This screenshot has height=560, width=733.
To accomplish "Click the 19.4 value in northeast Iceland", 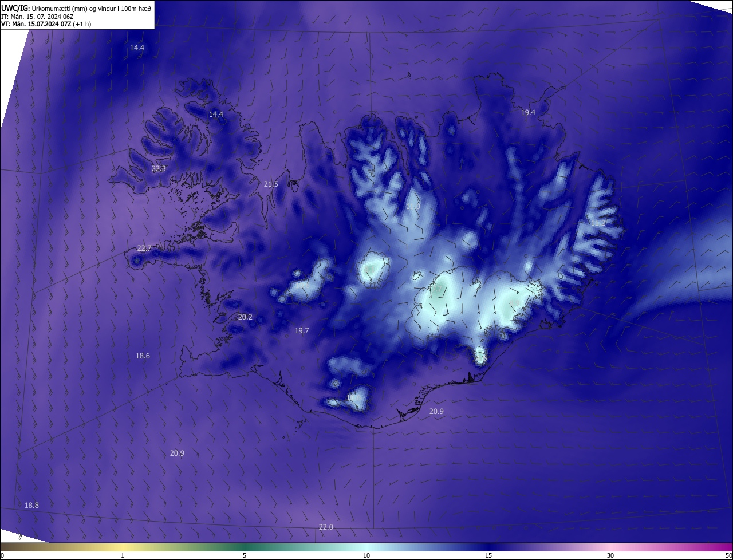I will (x=528, y=113).
